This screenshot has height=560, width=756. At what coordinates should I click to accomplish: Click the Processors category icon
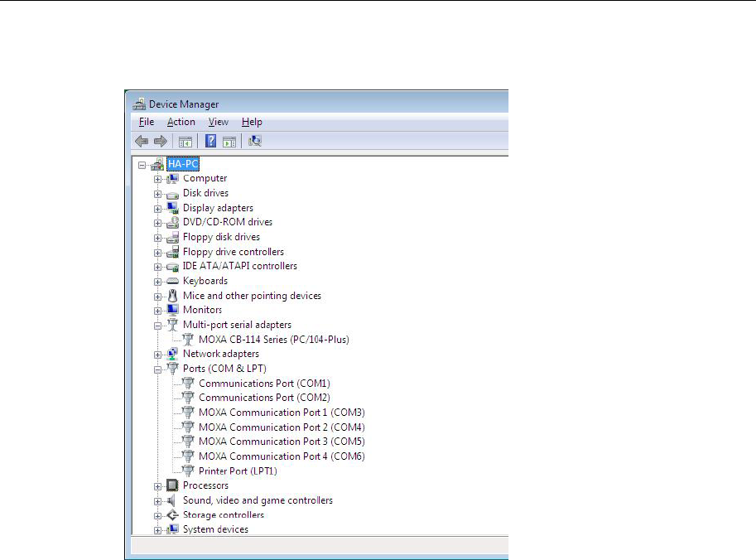[x=172, y=485]
